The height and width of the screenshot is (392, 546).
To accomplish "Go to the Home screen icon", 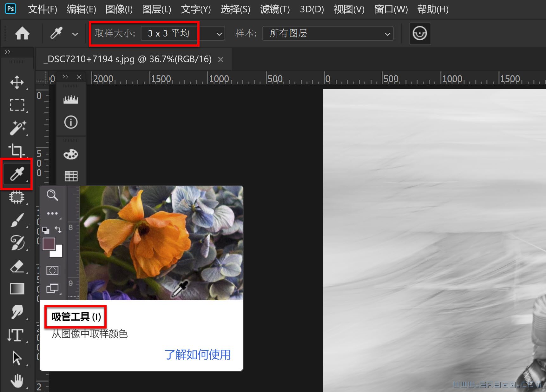I will point(22,33).
